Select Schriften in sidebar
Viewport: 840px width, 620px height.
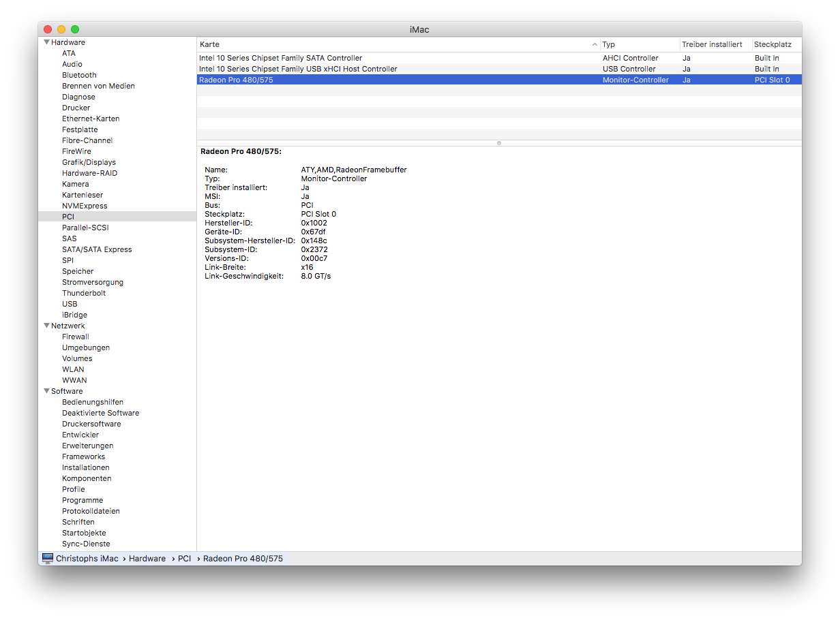[78, 522]
